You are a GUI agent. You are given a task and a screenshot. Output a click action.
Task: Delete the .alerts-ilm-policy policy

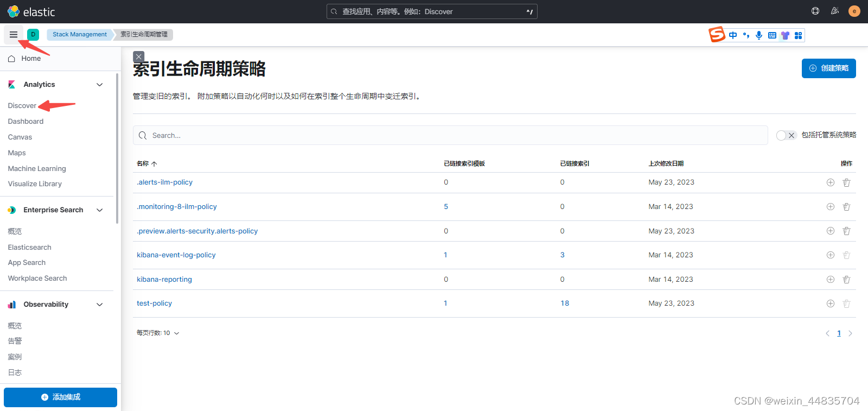846,182
